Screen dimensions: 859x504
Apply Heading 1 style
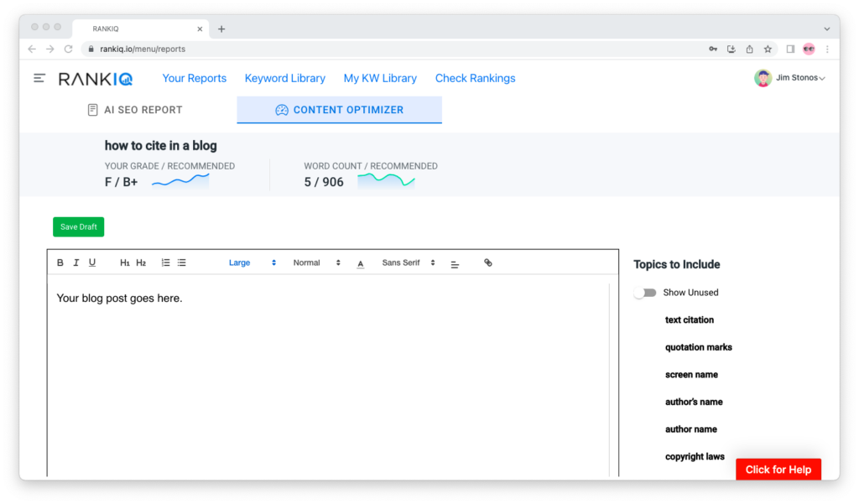[x=125, y=263]
